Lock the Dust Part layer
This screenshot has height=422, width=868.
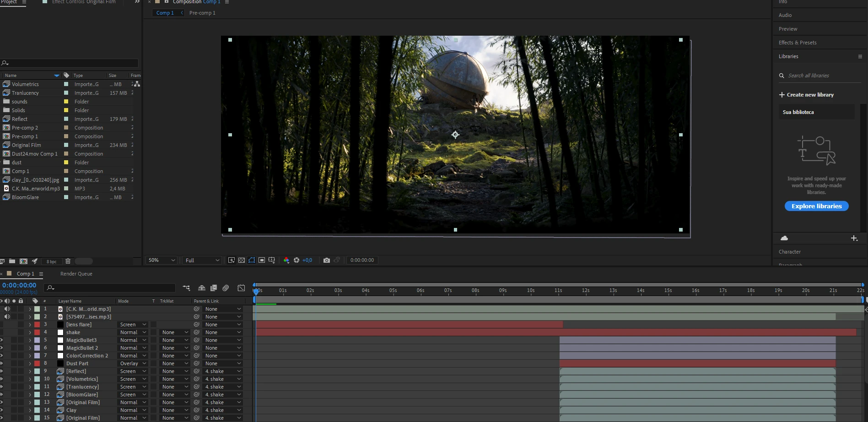(21, 363)
